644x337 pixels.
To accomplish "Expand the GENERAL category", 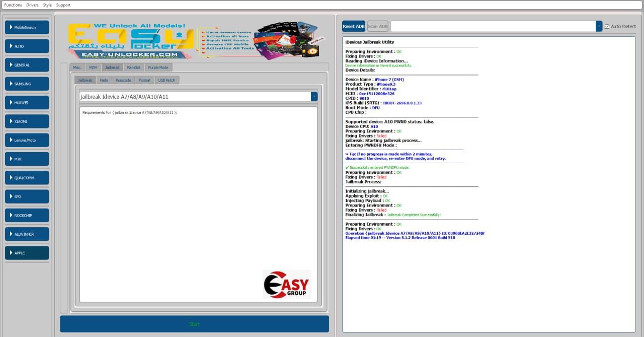I will tap(27, 65).
